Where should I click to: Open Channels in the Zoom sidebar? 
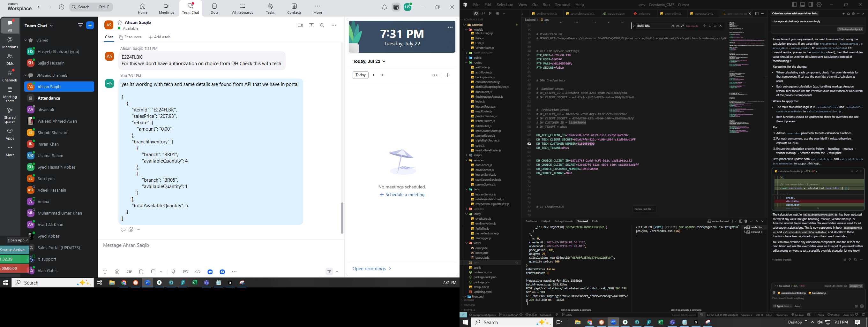pos(10,76)
